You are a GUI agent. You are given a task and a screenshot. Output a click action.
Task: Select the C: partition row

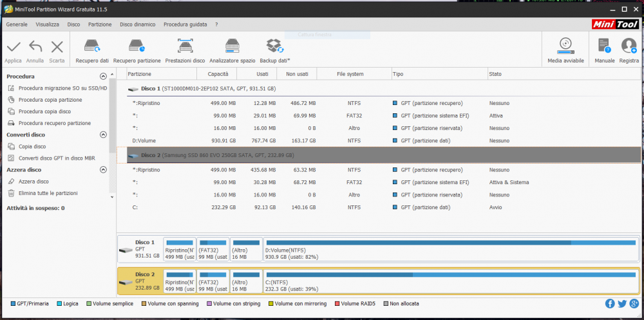coord(384,208)
